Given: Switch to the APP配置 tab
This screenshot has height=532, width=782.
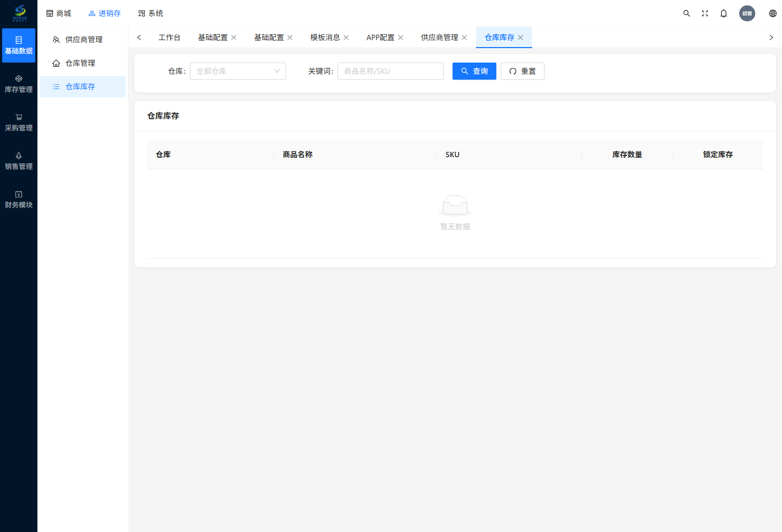Looking at the screenshot, I should coord(380,37).
